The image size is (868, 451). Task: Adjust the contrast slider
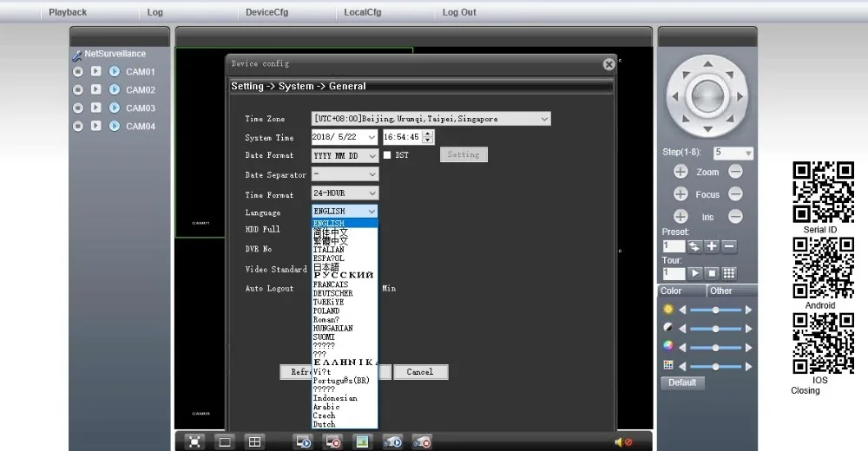(715, 329)
